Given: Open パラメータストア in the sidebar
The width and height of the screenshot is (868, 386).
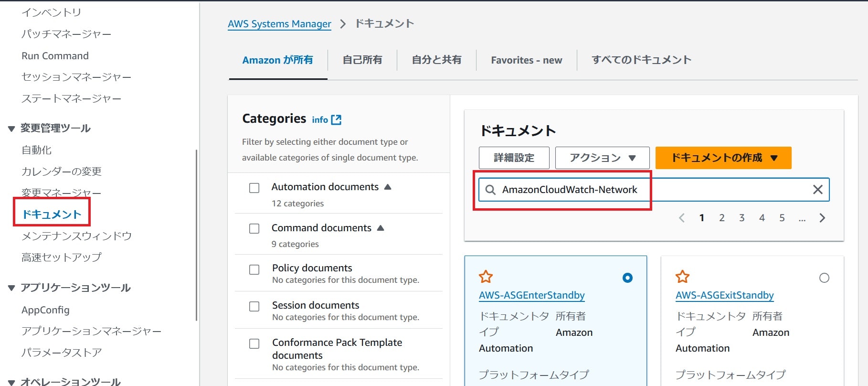Looking at the screenshot, I should pos(62,353).
